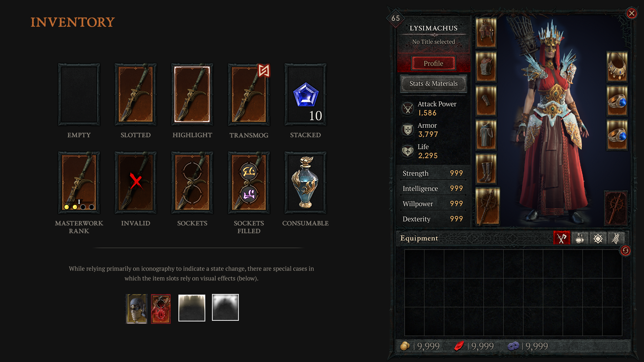Close the character panel
The height and width of the screenshot is (362, 644).
pyautogui.click(x=632, y=13)
